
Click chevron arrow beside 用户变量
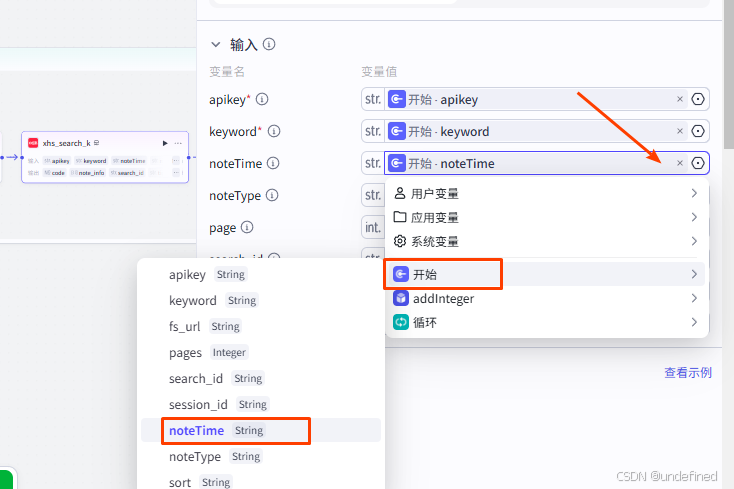(x=694, y=193)
